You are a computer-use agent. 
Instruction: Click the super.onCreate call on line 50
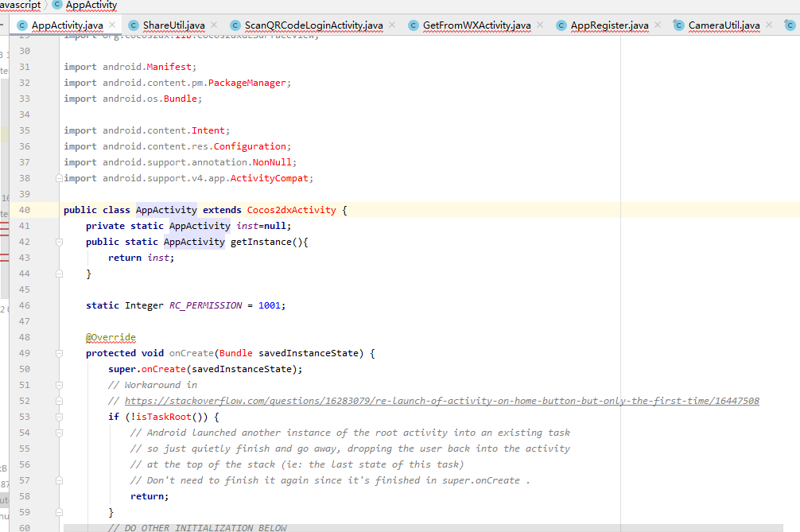click(x=205, y=369)
